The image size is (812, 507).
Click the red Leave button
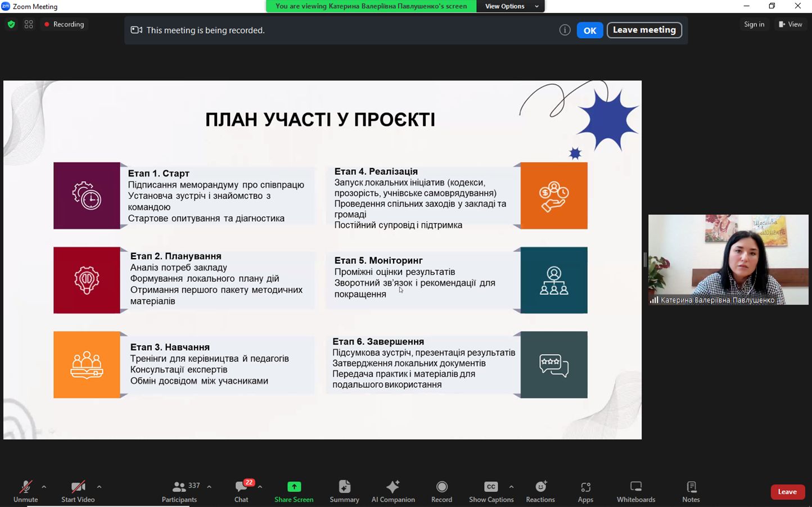(787, 492)
